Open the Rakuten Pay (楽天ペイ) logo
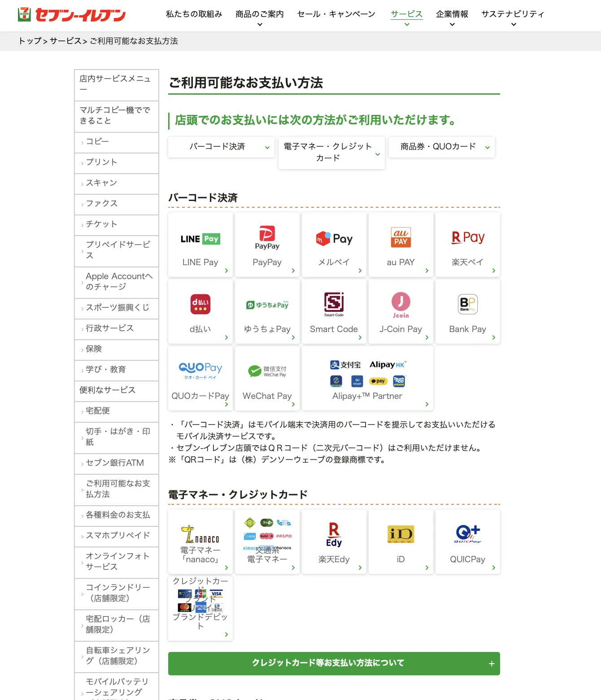The width and height of the screenshot is (601, 700). pos(468,238)
